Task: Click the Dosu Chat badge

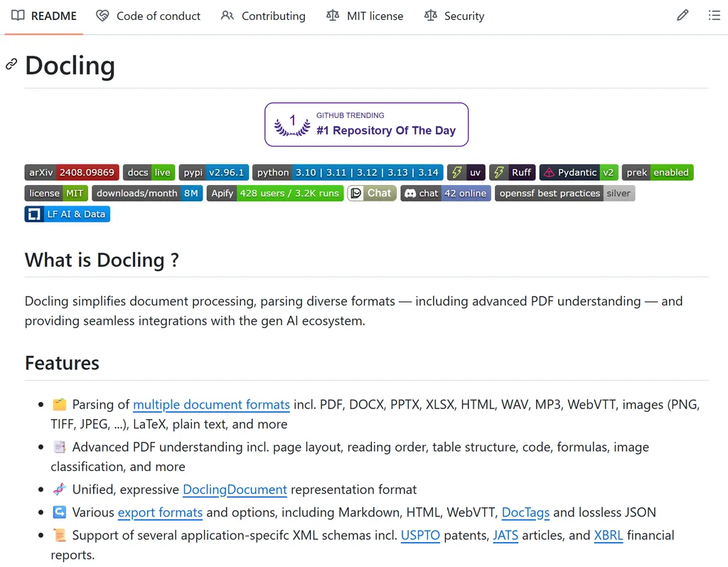Action: tap(372, 194)
